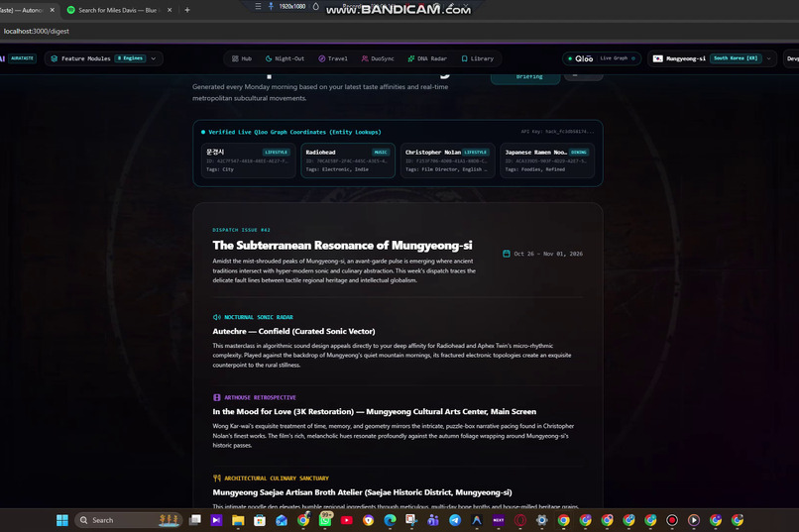Open Microsoft Store from the taskbar

click(260, 520)
